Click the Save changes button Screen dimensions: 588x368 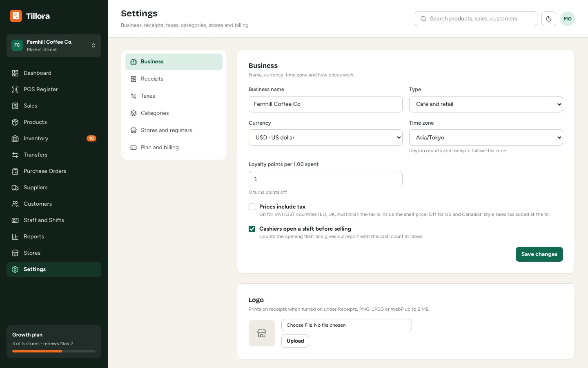[x=539, y=254]
